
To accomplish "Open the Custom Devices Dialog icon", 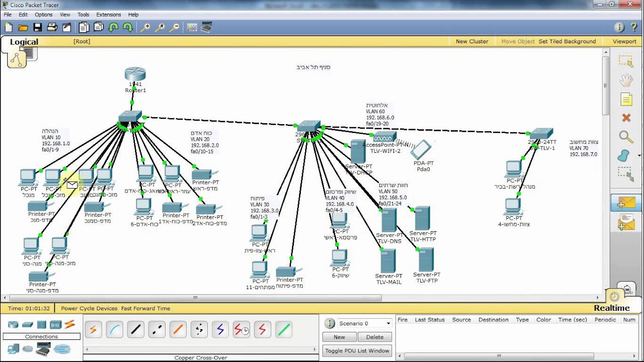I will click(x=206, y=27).
